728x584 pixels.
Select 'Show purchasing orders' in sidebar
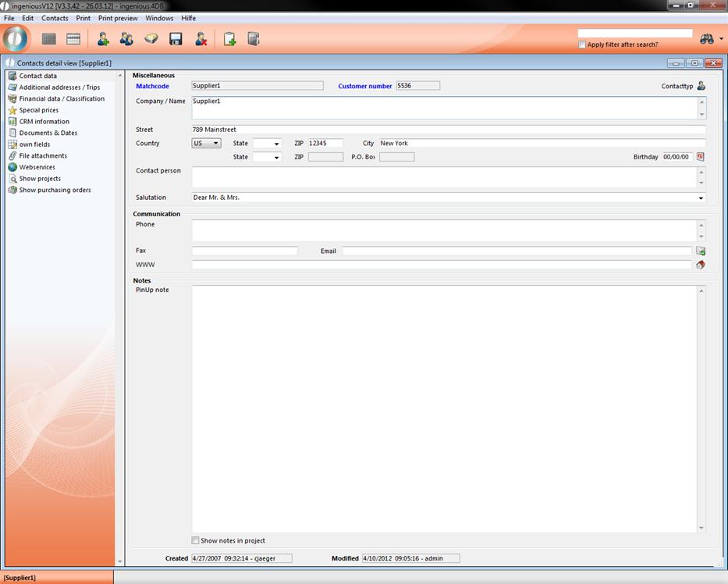coord(55,190)
